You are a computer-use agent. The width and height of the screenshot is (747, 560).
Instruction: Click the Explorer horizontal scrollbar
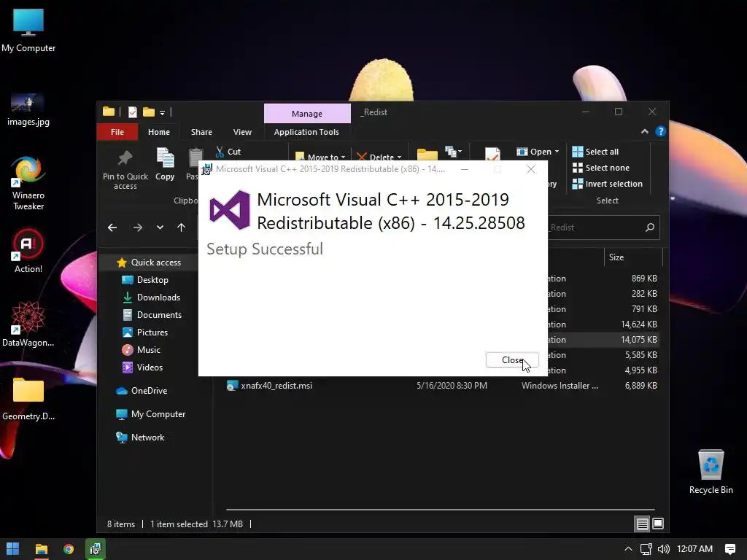440,510
